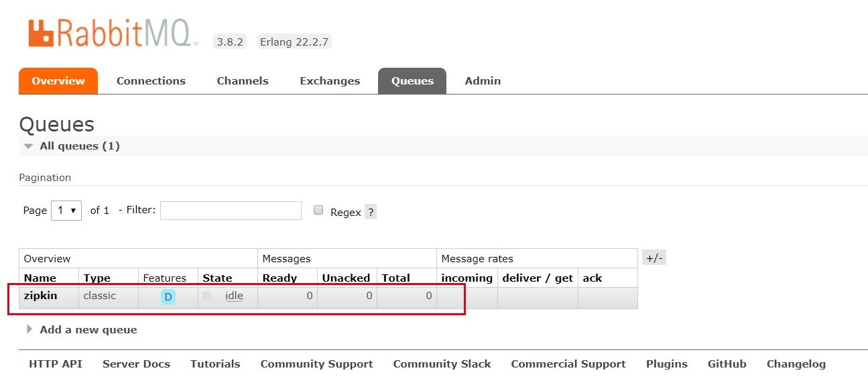The height and width of the screenshot is (391, 868).
Task: Enable the Regex checkbox
Action: click(x=318, y=209)
